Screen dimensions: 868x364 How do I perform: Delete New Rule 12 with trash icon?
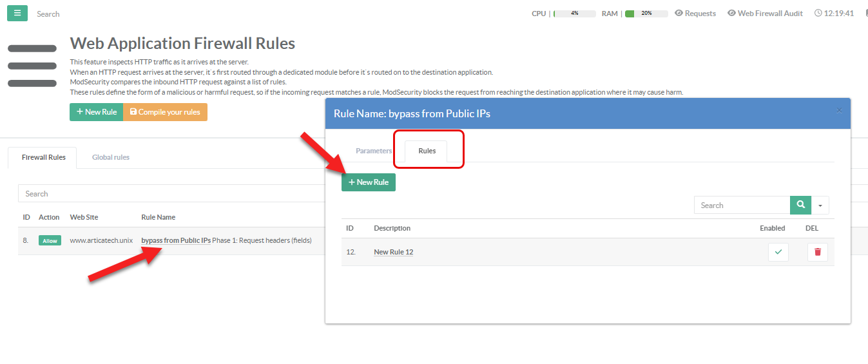(x=817, y=252)
